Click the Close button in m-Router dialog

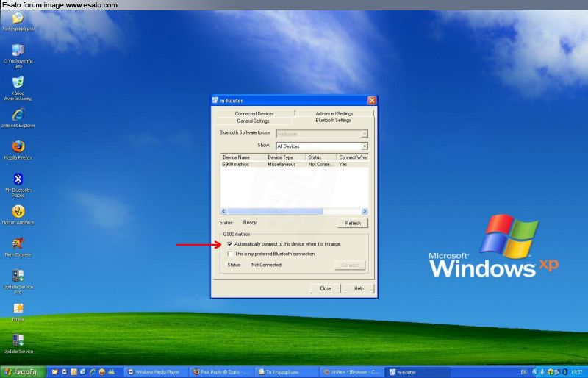[325, 288]
